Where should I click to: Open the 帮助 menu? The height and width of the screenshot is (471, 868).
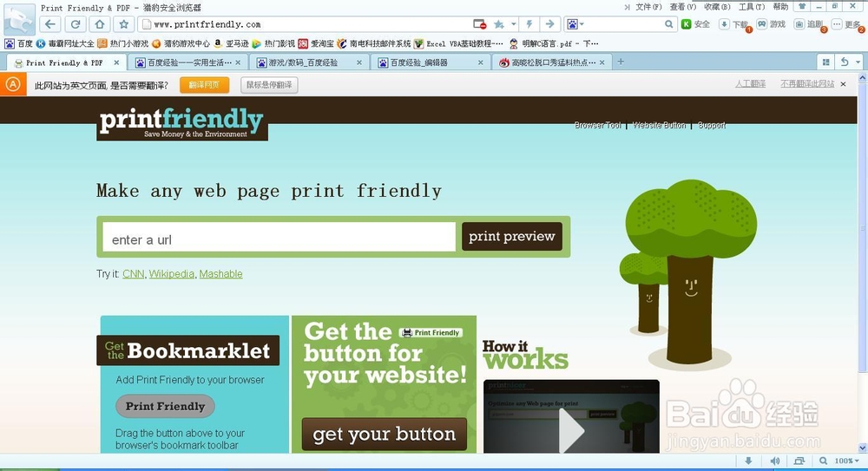pos(780,7)
